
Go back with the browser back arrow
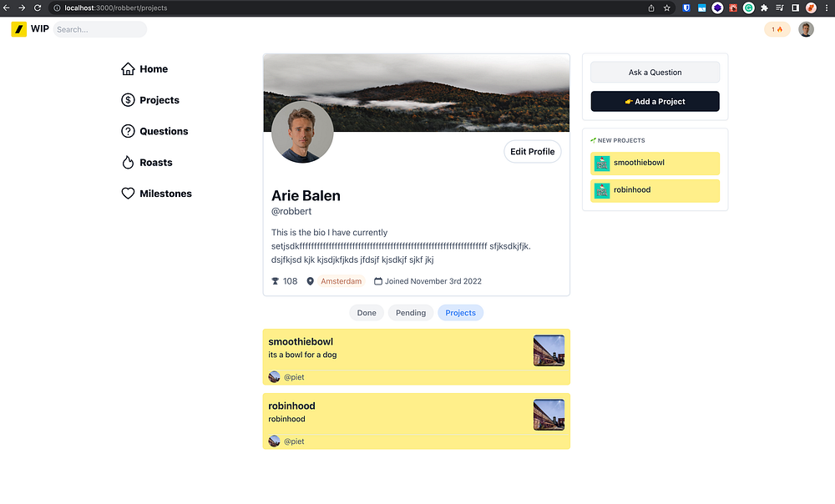pyautogui.click(x=7, y=8)
